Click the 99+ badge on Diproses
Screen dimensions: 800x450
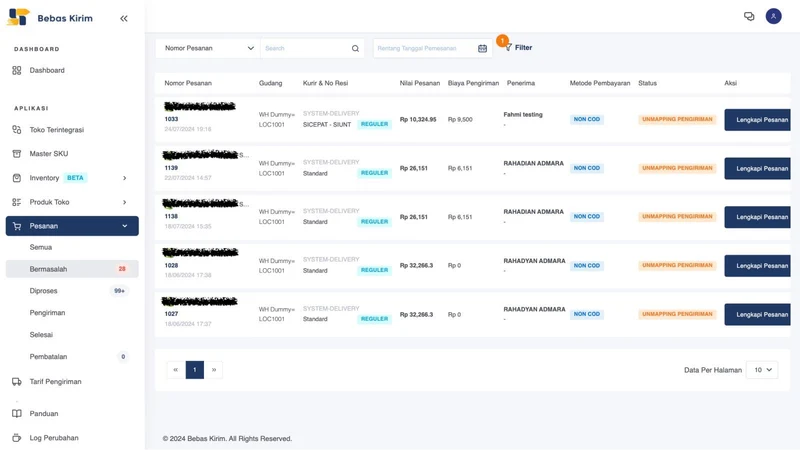tap(119, 291)
